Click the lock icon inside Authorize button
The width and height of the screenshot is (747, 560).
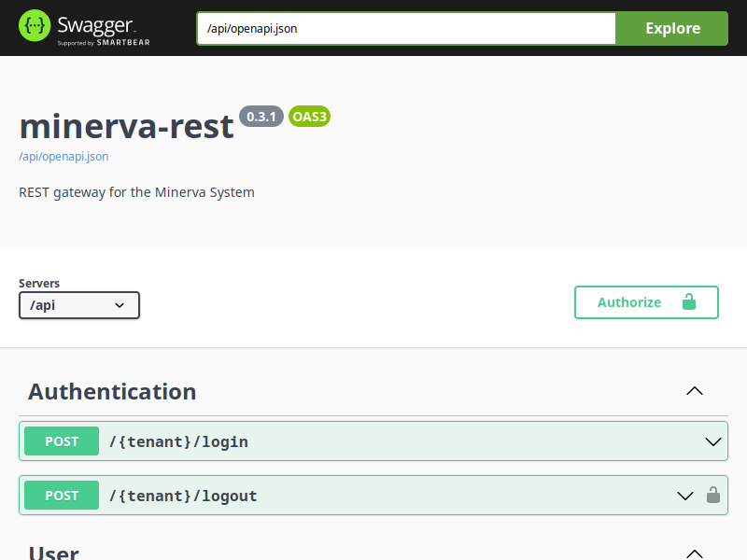tap(689, 302)
